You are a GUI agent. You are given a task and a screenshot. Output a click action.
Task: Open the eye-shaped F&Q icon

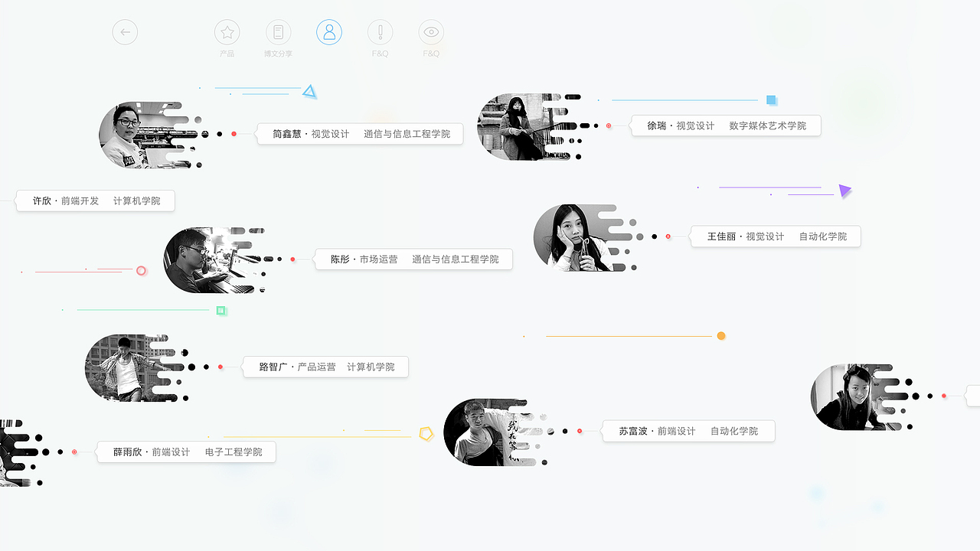coord(431,32)
